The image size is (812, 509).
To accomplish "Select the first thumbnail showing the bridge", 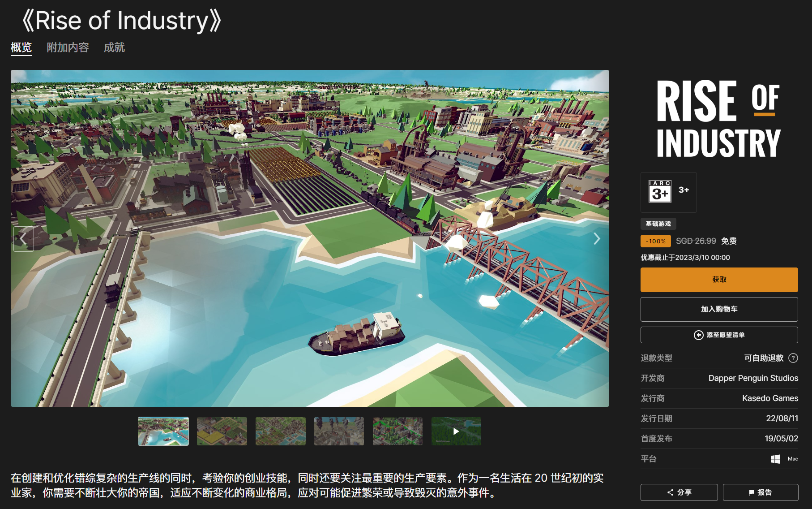I will tap(163, 431).
